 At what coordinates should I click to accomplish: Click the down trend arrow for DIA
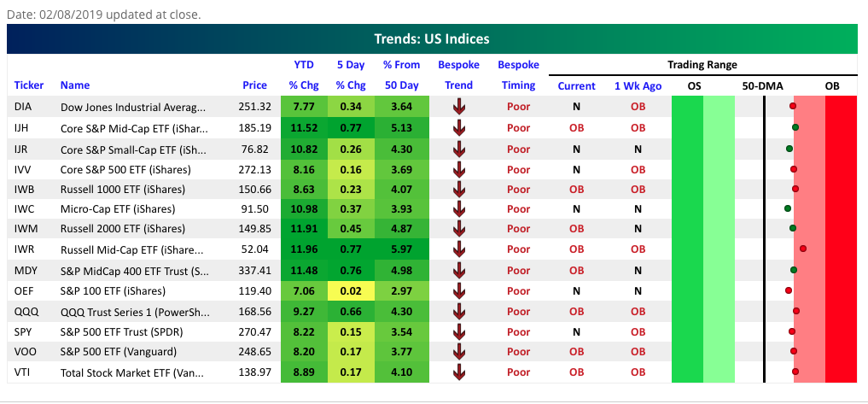click(459, 107)
